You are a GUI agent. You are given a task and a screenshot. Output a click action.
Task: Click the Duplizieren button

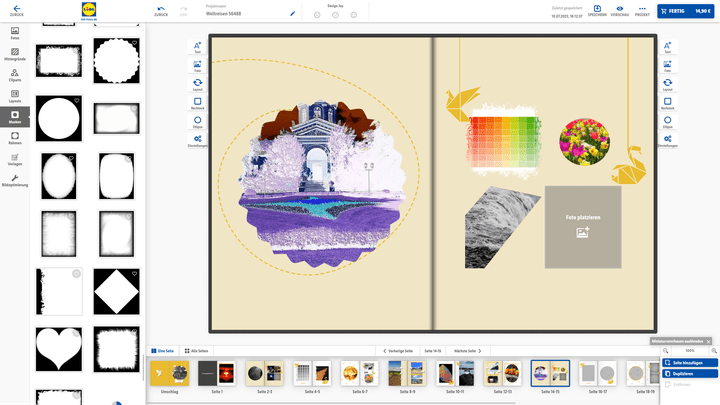691,373
